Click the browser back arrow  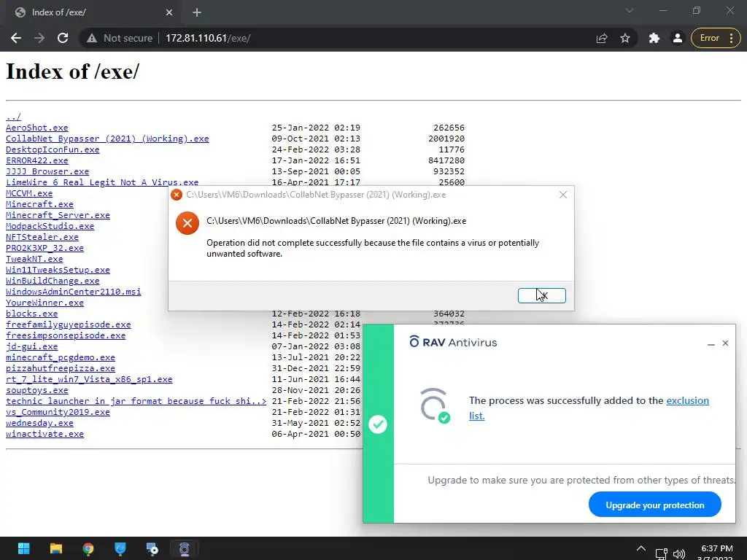tap(16, 38)
